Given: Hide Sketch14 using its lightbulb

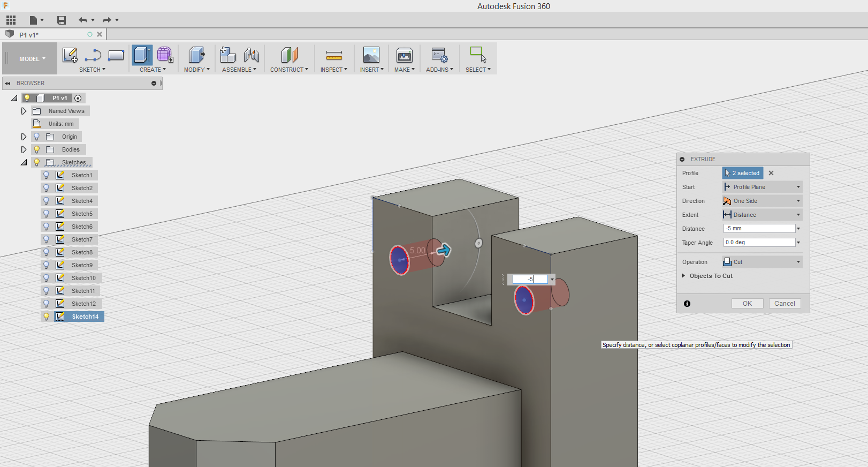Looking at the screenshot, I should 47,317.
